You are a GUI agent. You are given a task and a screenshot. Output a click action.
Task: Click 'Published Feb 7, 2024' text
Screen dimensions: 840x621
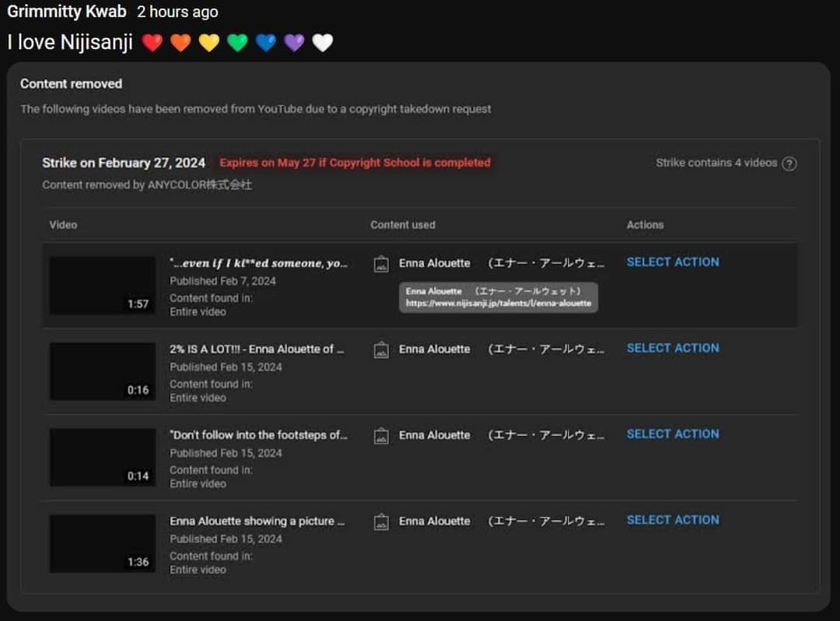[x=223, y=281]
